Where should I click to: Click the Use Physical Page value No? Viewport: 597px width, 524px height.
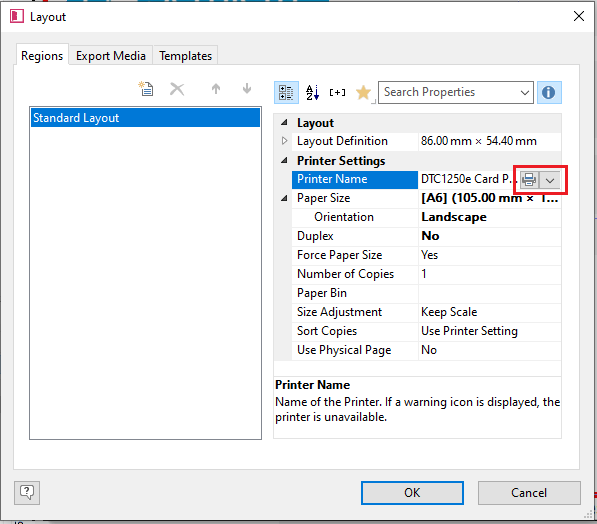pos(429,350)
